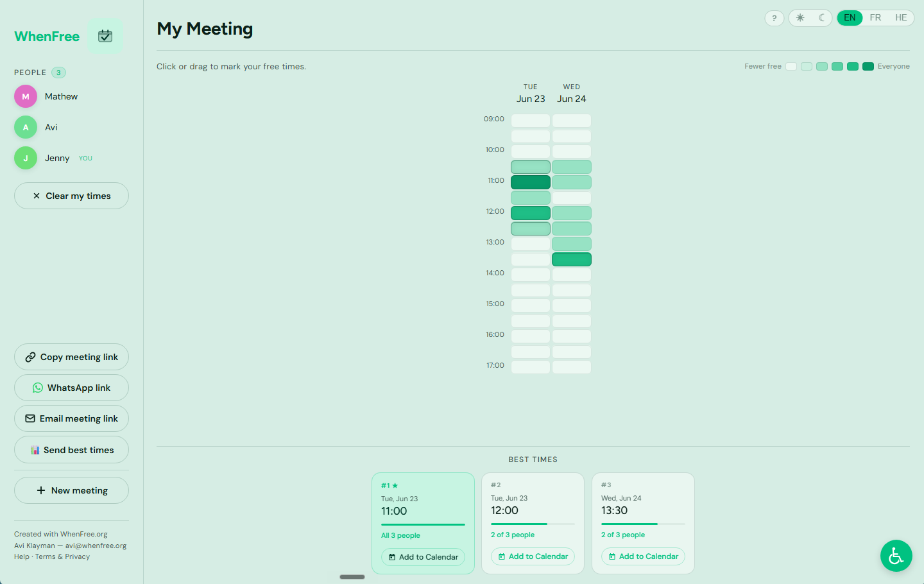Open Terms & Privacy link
This screenshot has width=924, height=584.
coord(62,556)
